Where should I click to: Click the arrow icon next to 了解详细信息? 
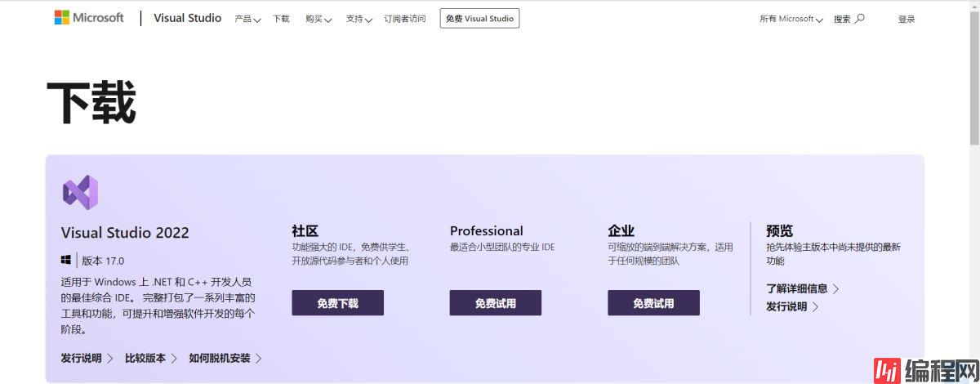[x=835, y=288]
